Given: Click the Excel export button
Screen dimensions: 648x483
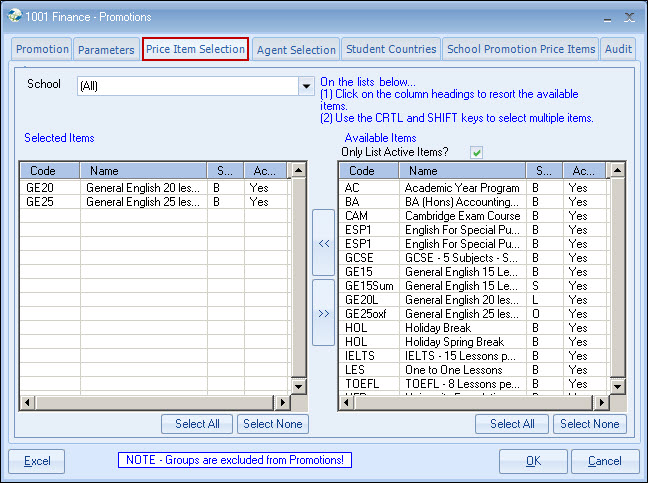Looking at the screenshot, I should coord(37,461).
